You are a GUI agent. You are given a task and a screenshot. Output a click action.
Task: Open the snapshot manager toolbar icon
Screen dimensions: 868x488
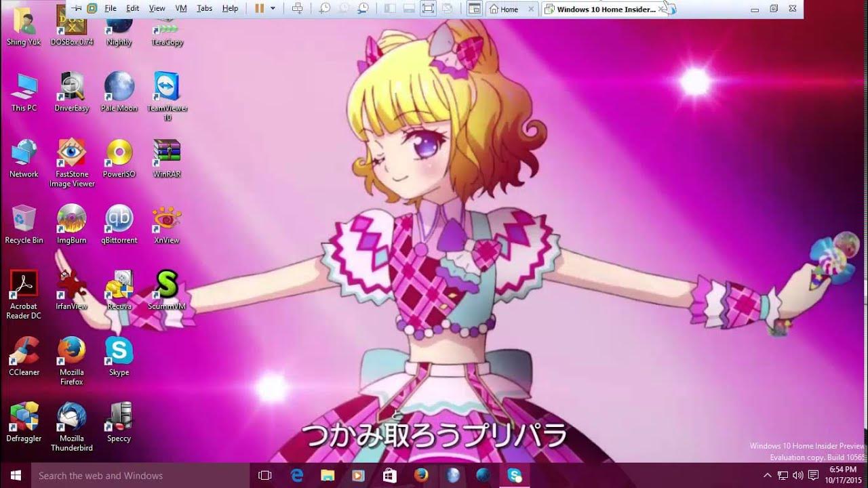click(363, 8)
